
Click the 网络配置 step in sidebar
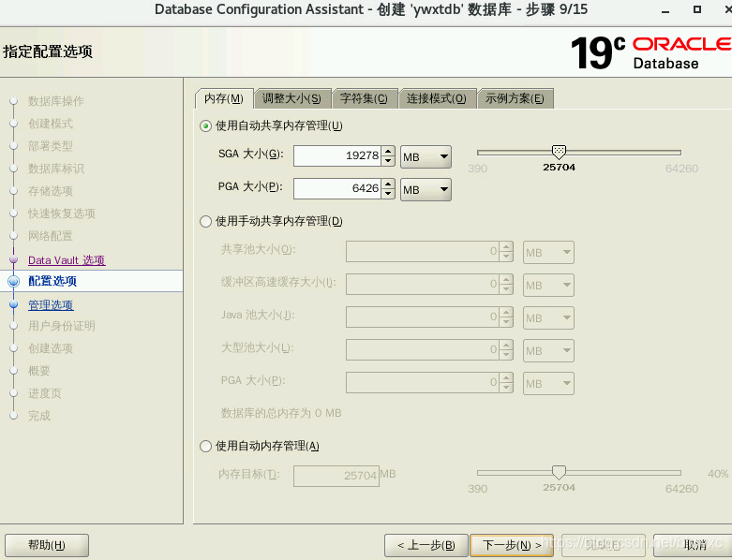point(51,236)
